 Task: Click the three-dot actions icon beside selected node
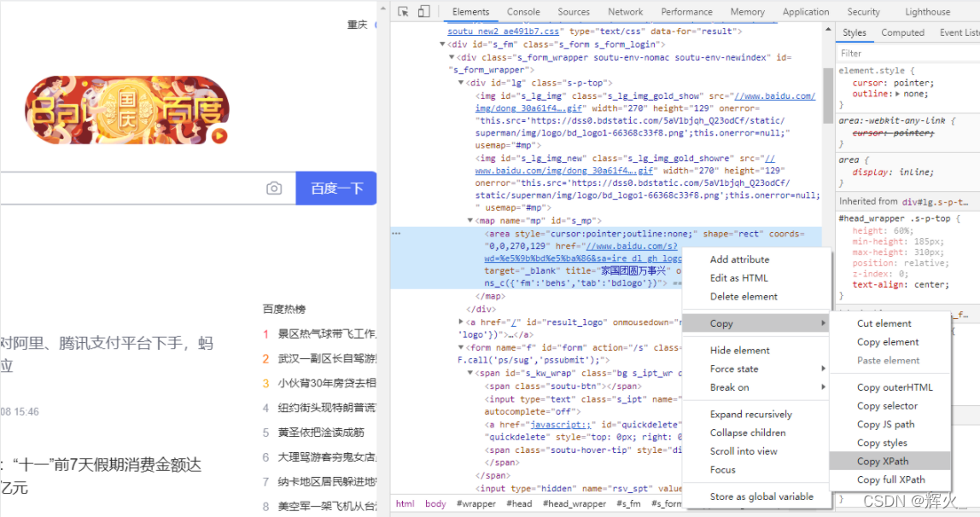click(x=395, y=234)
